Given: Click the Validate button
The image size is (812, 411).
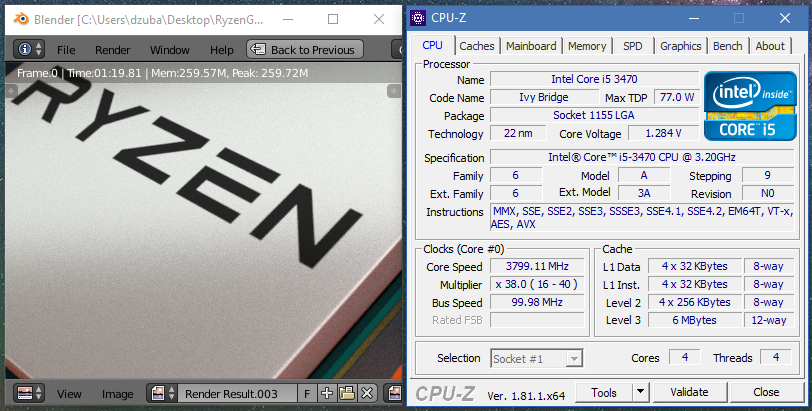Looking at the screenshot, I should (689, 392).
